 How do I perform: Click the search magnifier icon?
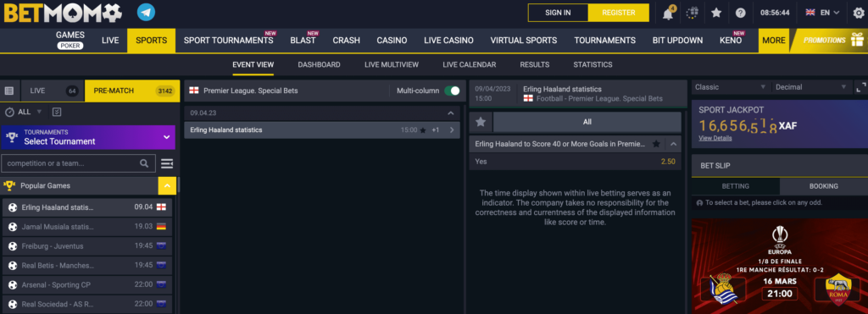144,163
